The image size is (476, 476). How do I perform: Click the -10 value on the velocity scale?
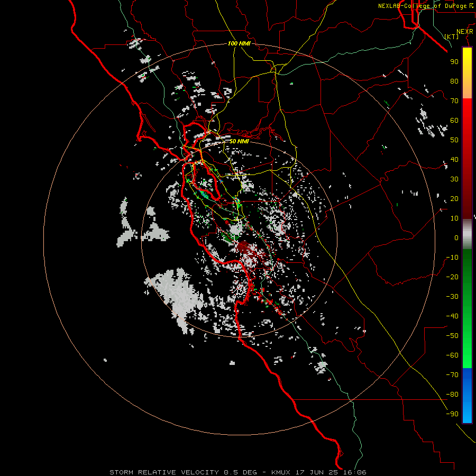tap(452, 258)
